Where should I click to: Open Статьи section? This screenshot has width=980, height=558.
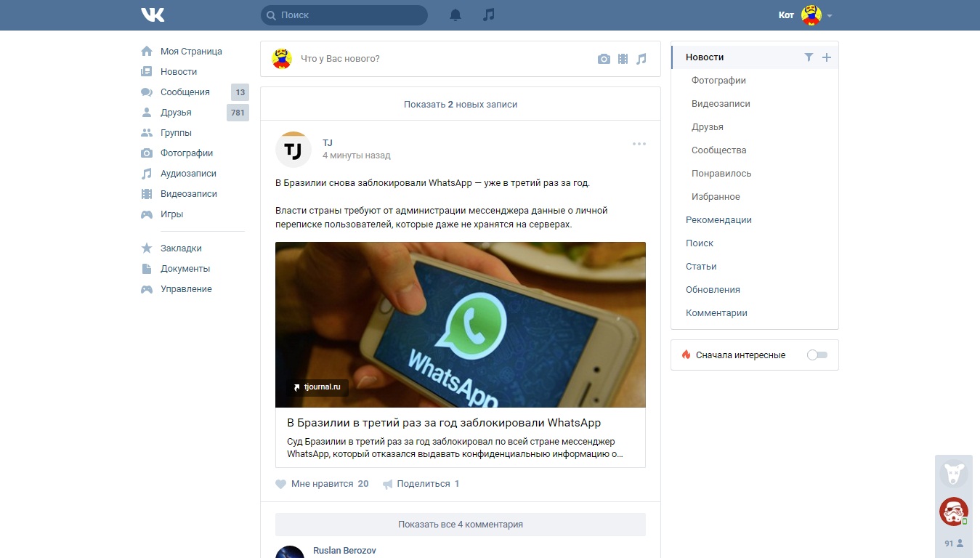[x=701, y=267]
